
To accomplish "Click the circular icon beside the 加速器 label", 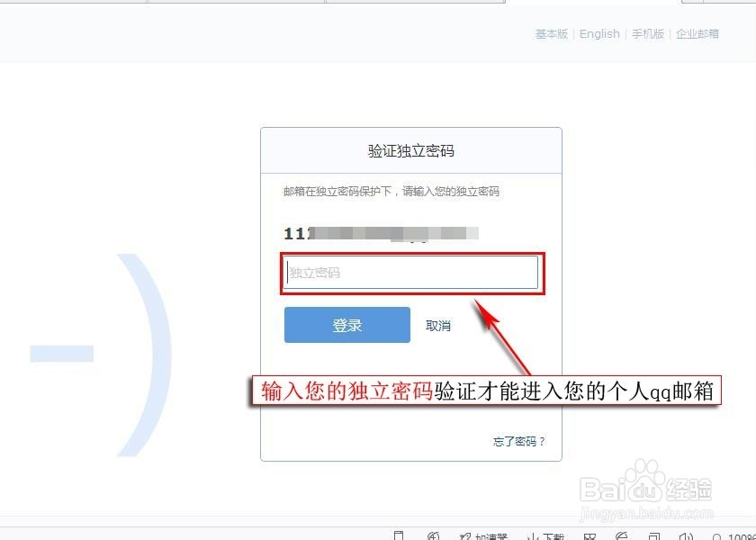I will pyautogui.click(x=434, y=536).
